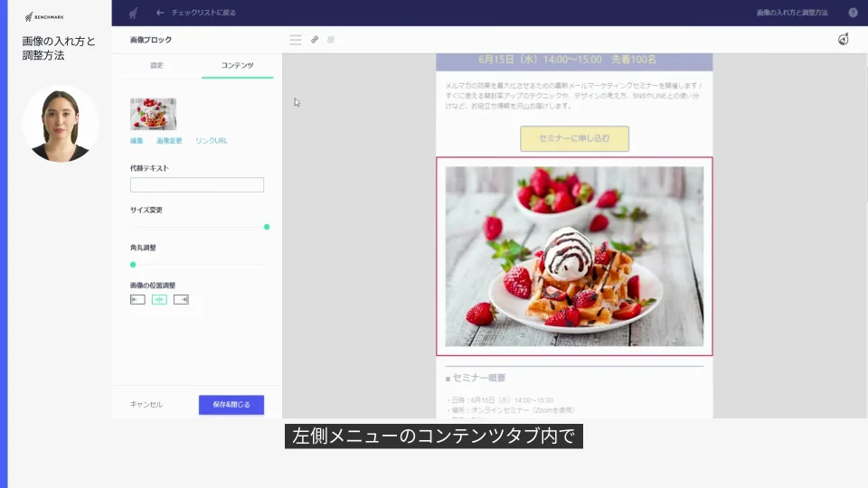Open the help question mark icon
The width and height of the screenshot is (868, 488).
pos(853,12)
